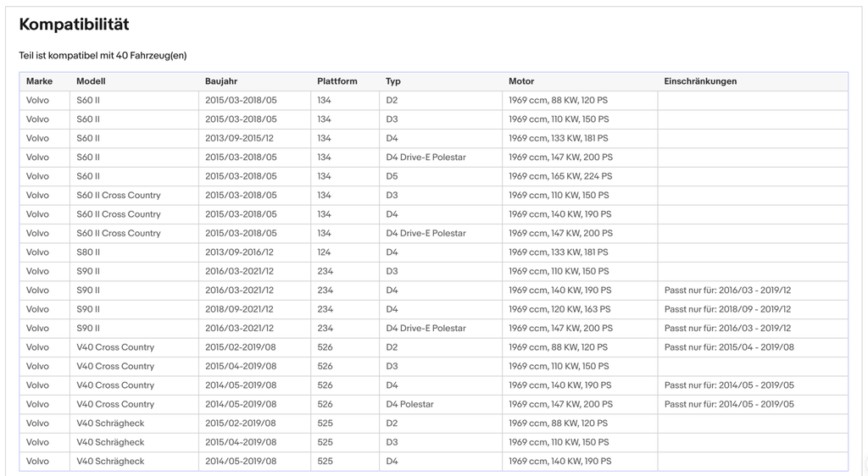Click 'Teil ist kompatibel mit 40 Fahrzeug(en)' text
868x476 pixels.
point(103,55)
